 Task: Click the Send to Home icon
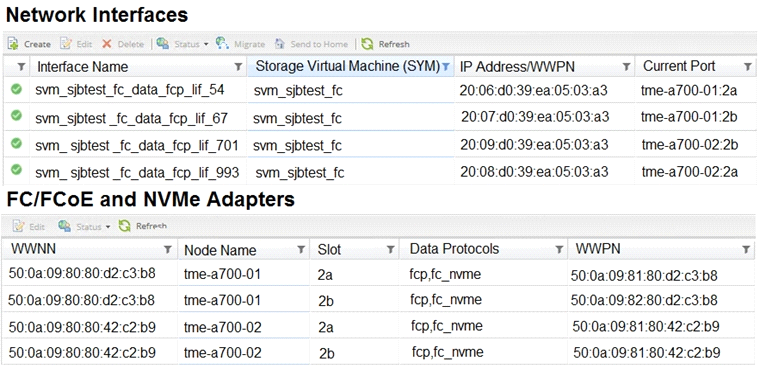pos(280,44)
